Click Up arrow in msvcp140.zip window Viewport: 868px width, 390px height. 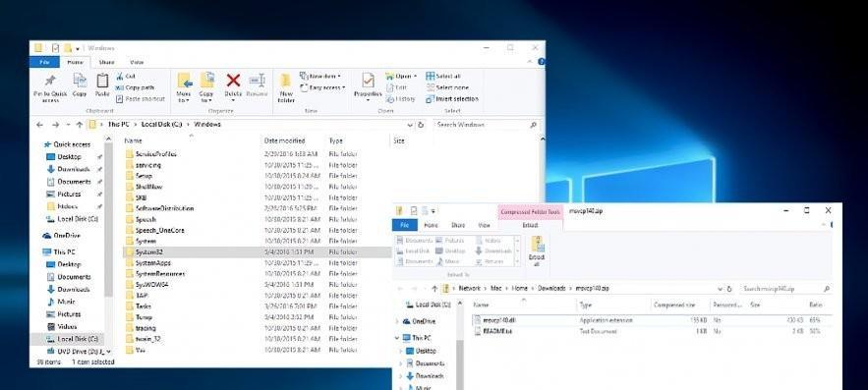point(434,289)
